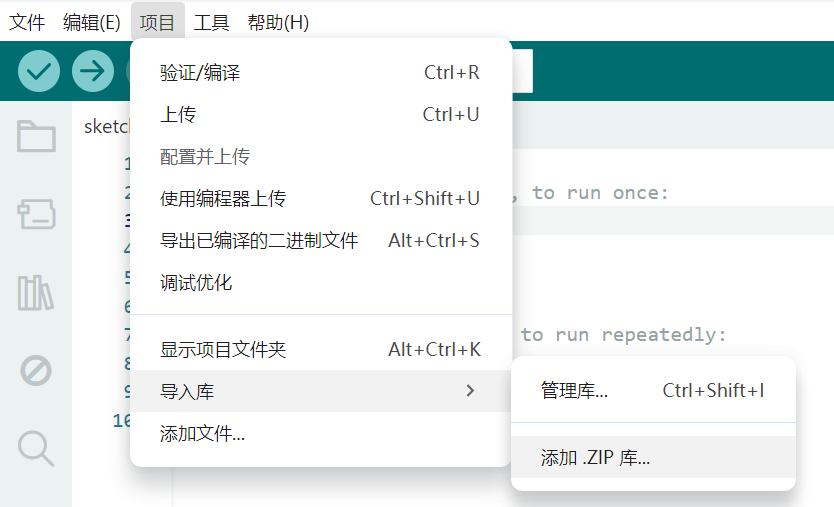Click 显示项目文件夹 menu item

[x=223, y=350]
